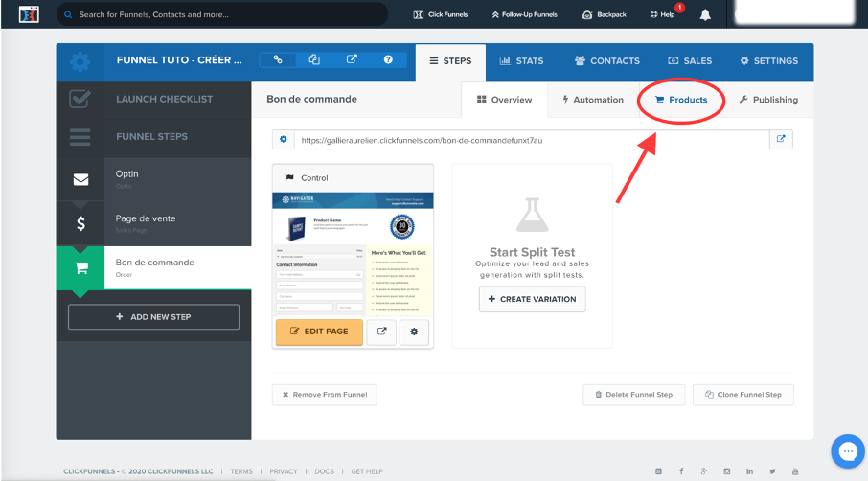
Task: Click the Funnel Tuto - Créer funnel title
Action: 179,59
